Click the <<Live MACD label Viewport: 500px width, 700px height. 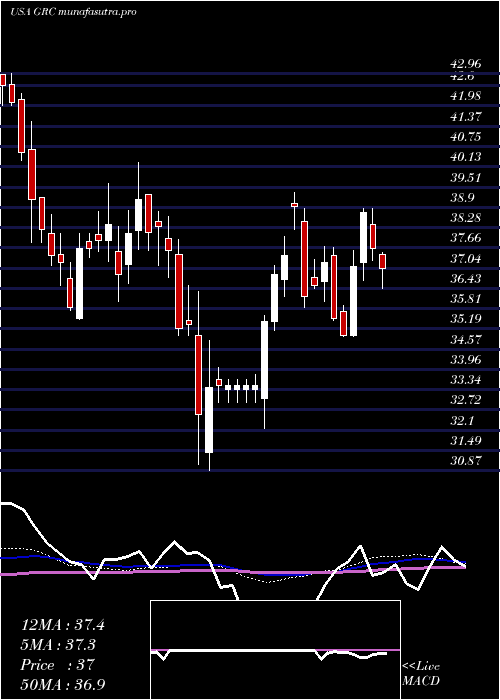(421, 674)
